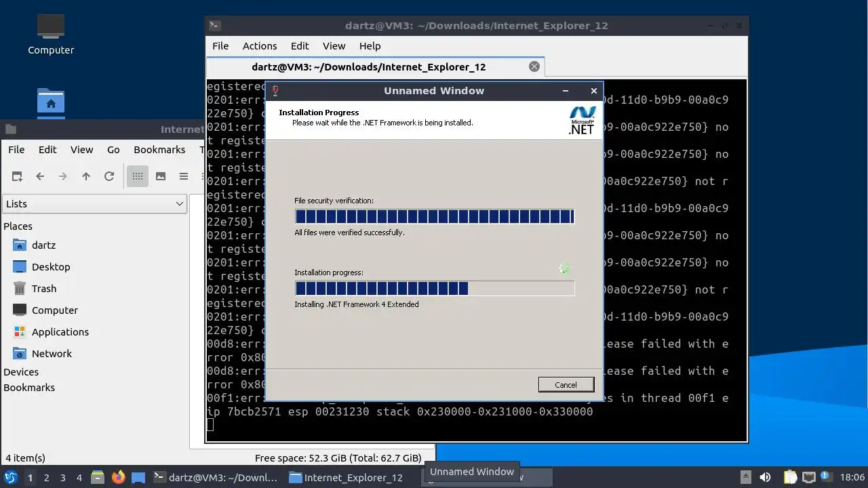Go back in the file manager

click(x=40, y=176)
